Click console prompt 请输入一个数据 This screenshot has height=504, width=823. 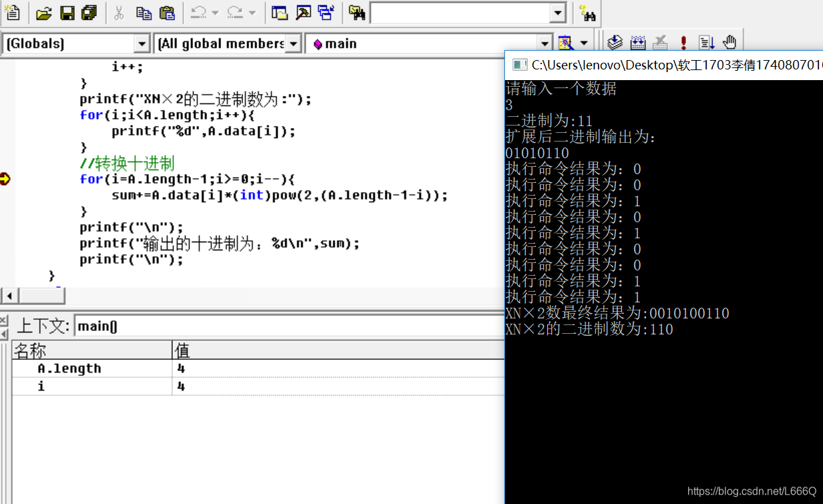coord(561,89)
